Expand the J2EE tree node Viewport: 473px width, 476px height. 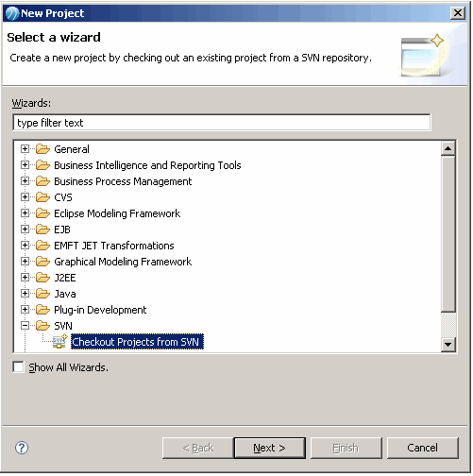click(x=25, y=277)
